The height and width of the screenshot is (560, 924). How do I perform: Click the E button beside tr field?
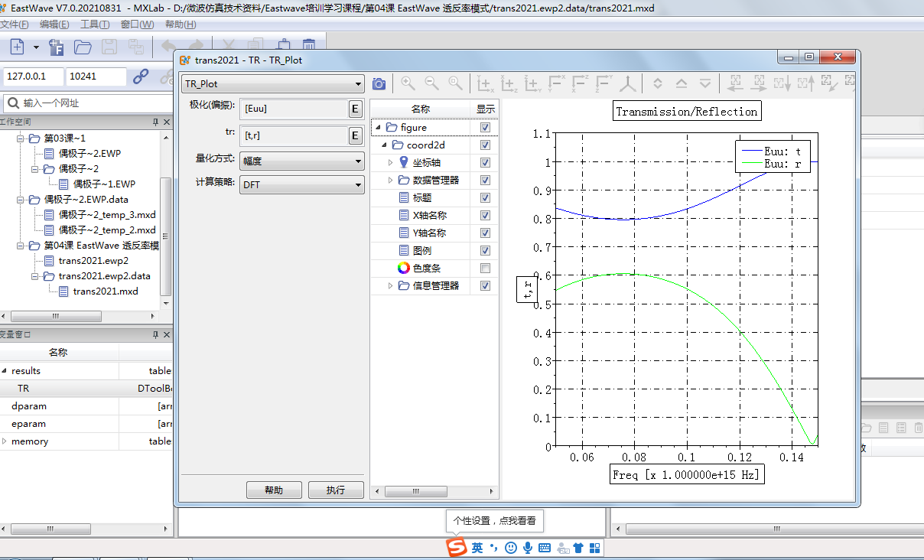point(355,136)
